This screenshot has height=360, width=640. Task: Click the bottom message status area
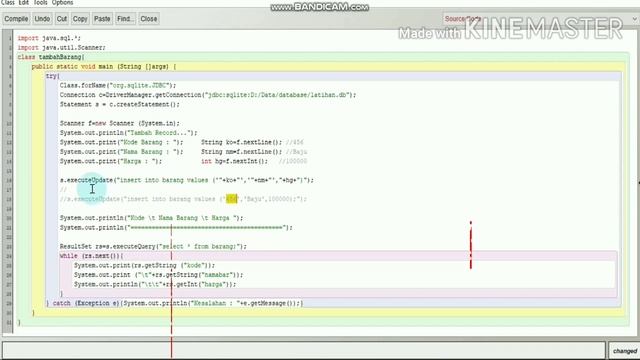304,351
